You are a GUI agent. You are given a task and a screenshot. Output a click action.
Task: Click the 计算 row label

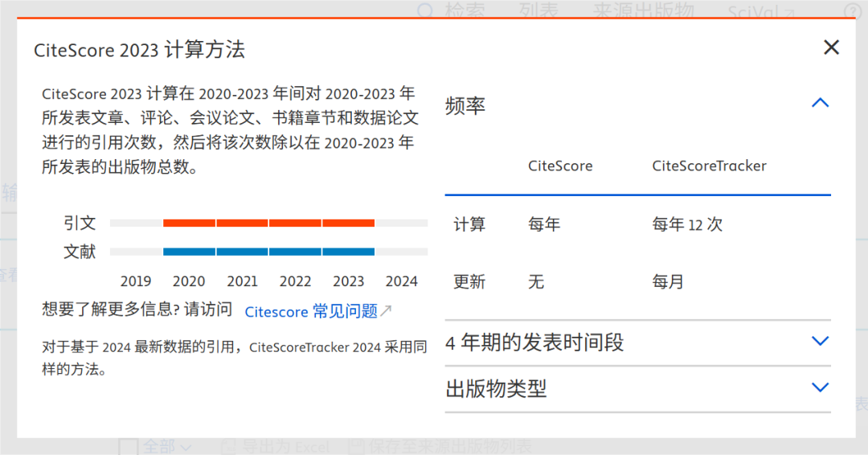click(469, 224)
